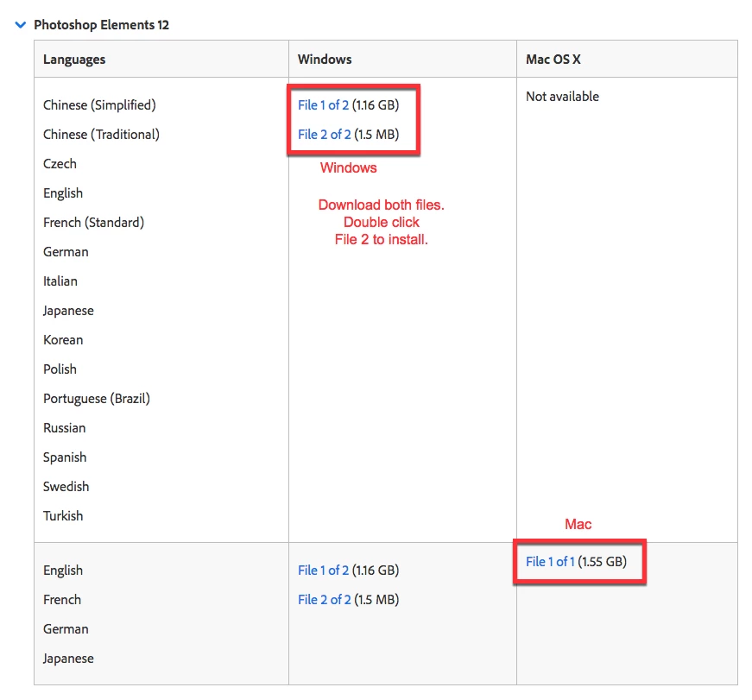Select the Italian language entry
This screenshot has height=700, width=752.
60,281
